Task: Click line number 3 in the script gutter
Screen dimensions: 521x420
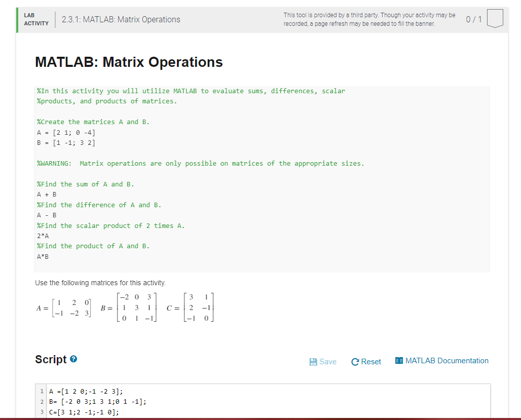Action: click(x=42, y=412)
